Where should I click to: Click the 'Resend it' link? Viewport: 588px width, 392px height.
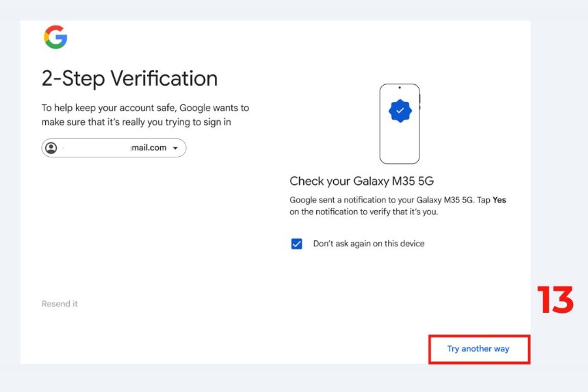click(59, 304)
